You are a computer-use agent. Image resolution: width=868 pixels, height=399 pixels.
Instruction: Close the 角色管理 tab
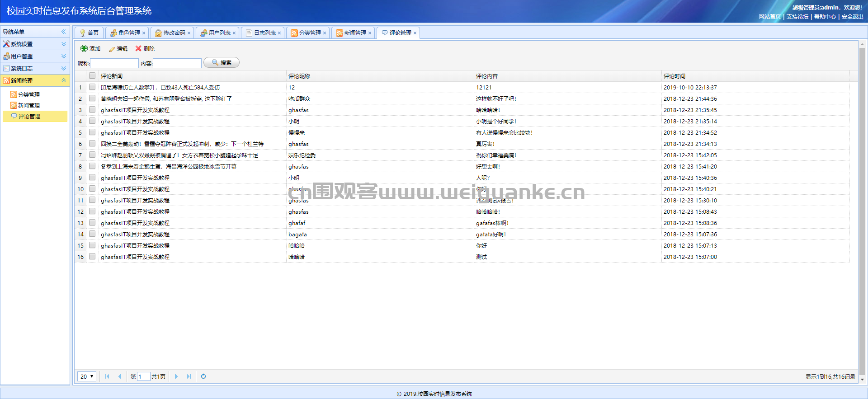[144, 33]
